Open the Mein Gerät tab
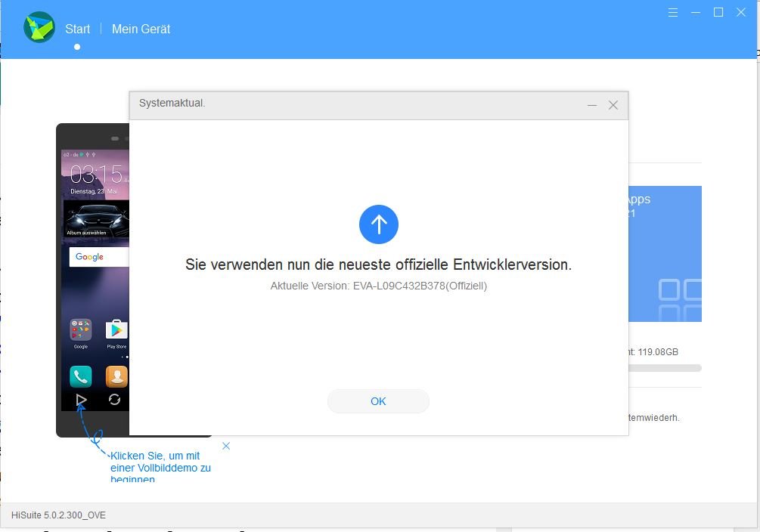The height and width of the screenshot is (532, 760). tap(141, 29)
